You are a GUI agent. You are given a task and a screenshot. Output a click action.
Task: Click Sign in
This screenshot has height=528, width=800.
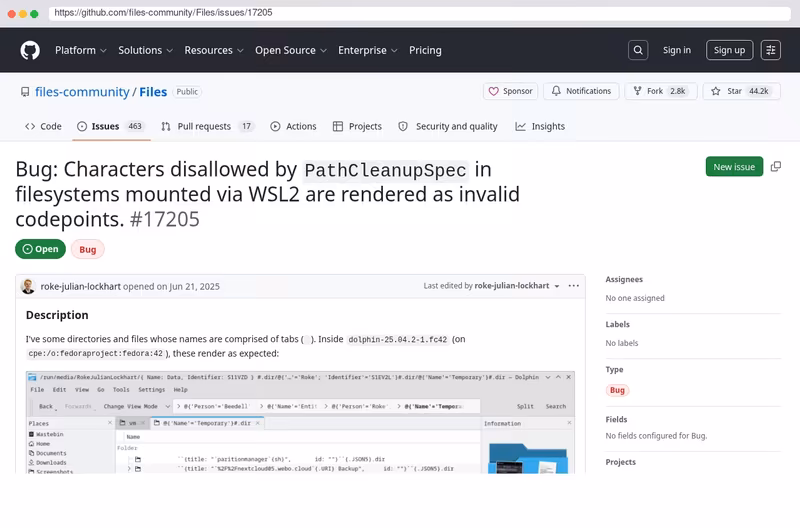tap(677, 50)
